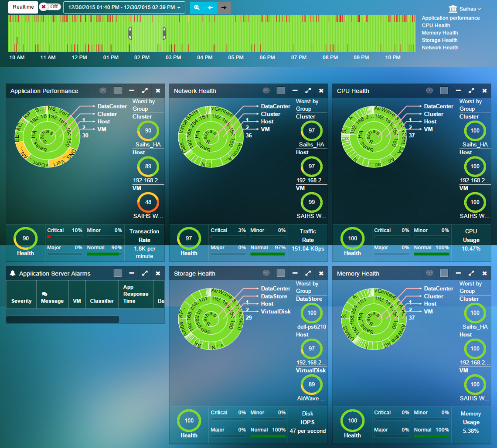The width and height of the screenshot is (497, 448).
Task: Collapse the CPU Health panel
Action: (458, 91)
